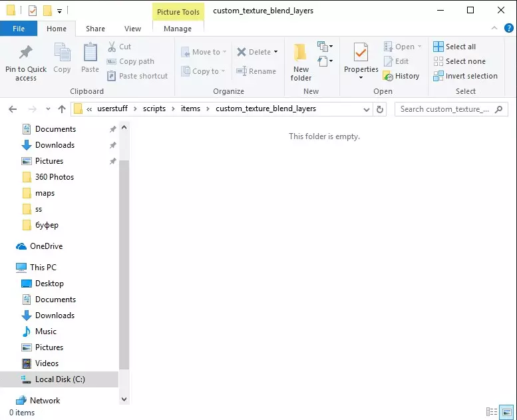
Task: Click Select none
Action: coord(459,61)
